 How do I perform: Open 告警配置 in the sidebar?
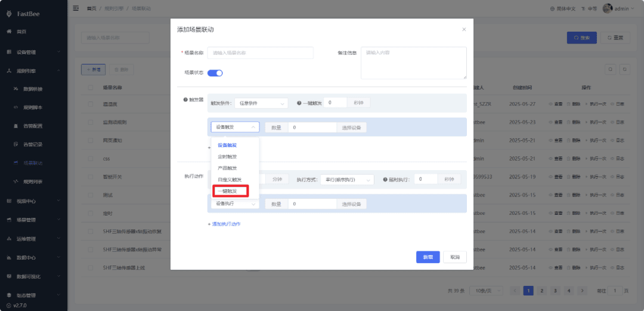point(33,126)
